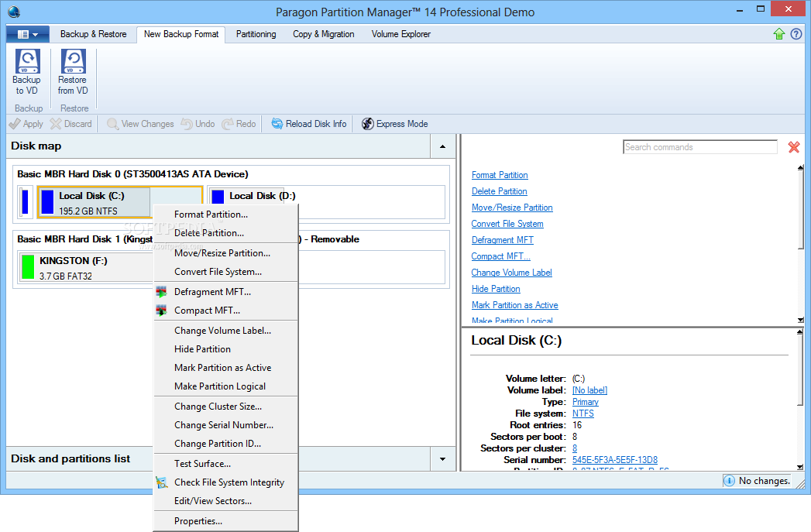Viewport: 811px width, 532px height.
Task: Choose Format Partition... from context menu
Action: 226,214
